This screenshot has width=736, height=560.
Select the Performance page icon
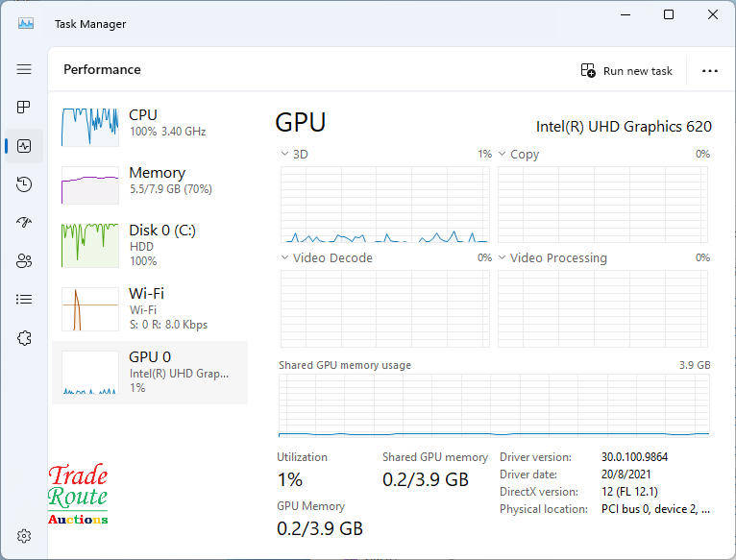click(24, 146)
